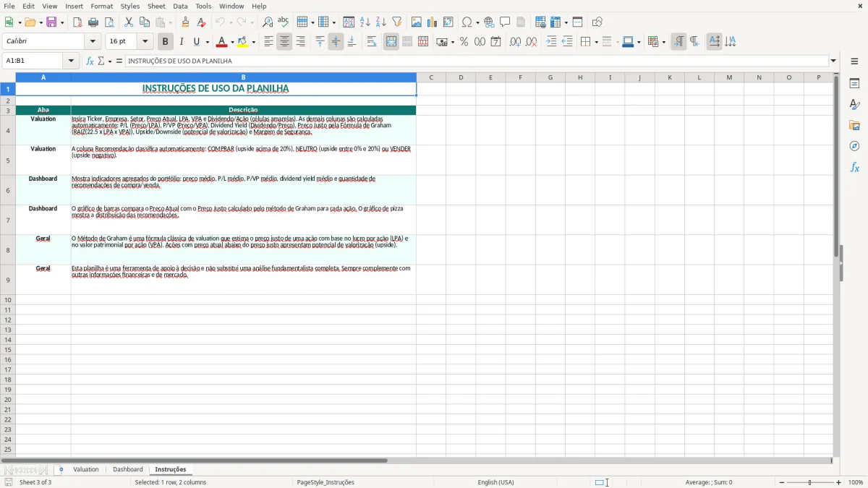The image size is (868, 488).
Task: Toggle Center Horizontally alignment
Action: [285, 42]
